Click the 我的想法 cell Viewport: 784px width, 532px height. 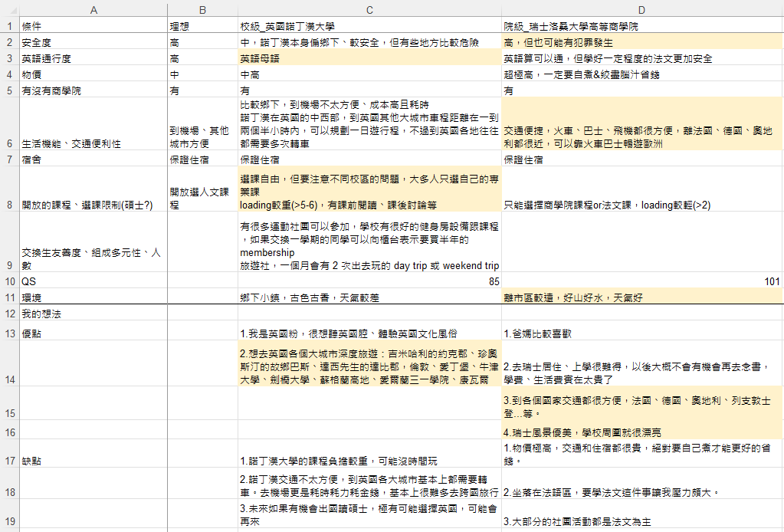click(93, 313)
